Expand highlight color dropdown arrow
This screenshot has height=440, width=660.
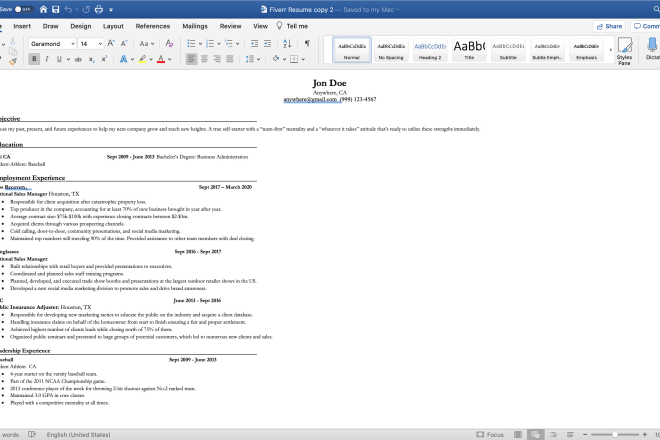click(151, 59)
